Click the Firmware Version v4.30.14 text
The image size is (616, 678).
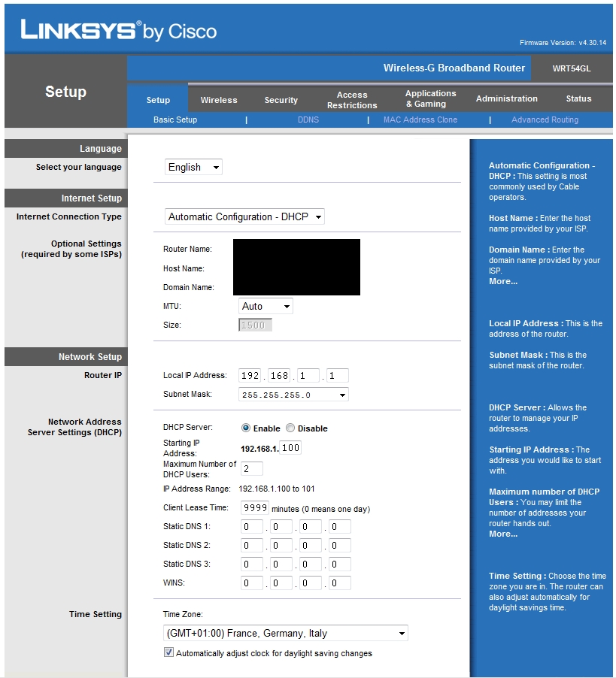(x=563, y=43)
